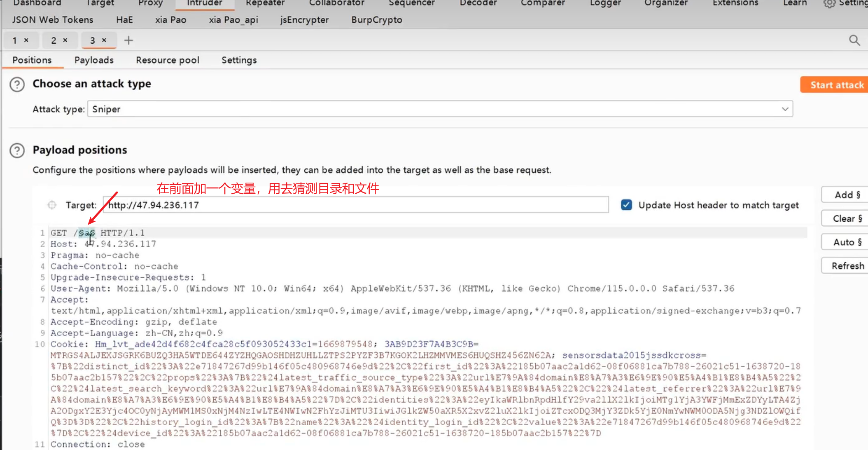Toggle Update Host header to match target

point(626,205)
